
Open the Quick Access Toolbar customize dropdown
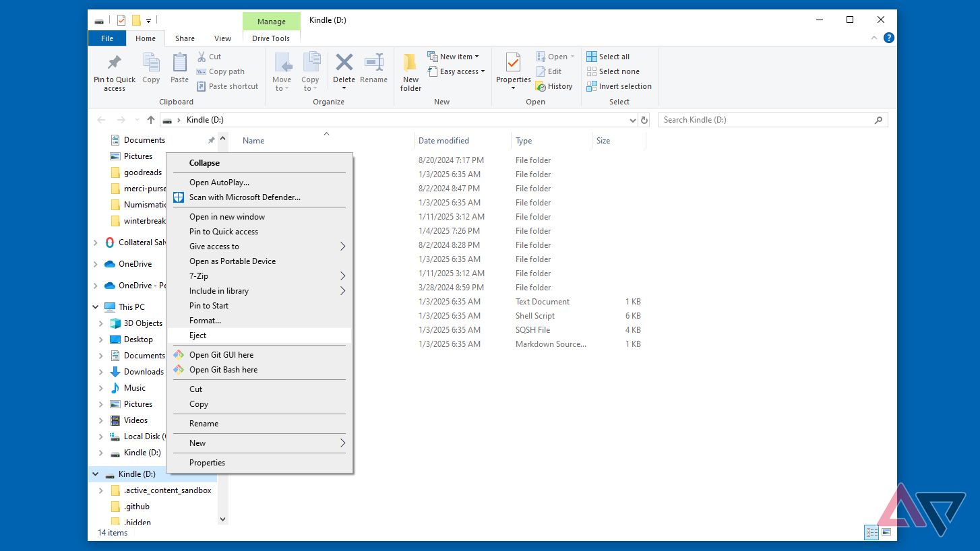pos(148,20)
